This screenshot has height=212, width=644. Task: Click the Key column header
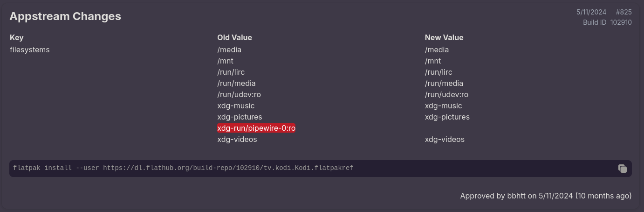[x=17, y=37]
